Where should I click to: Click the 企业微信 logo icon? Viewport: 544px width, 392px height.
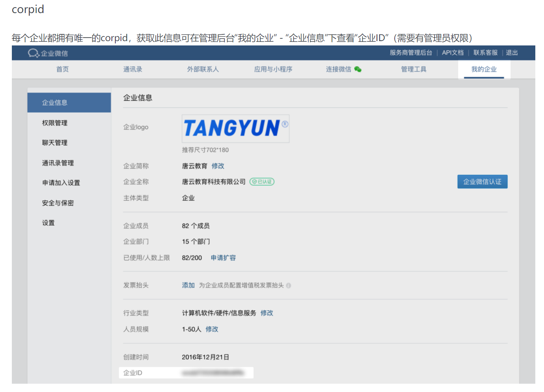[x=34, y=53]
